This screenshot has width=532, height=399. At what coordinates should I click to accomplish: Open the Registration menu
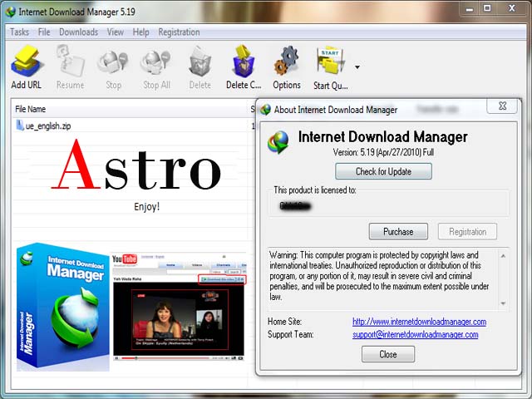pos(179,32)
